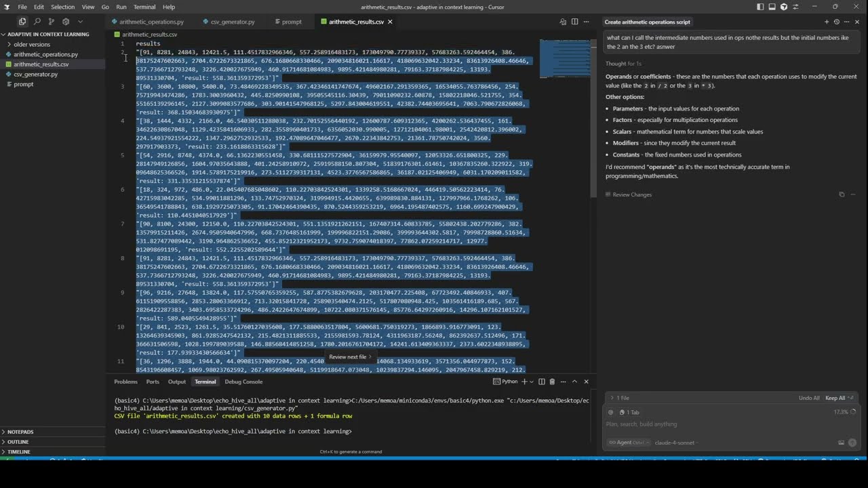Image resolution: width=868 pixels, height=488 pixels.
Task: Open editor more actions menu
Action: 587,22
